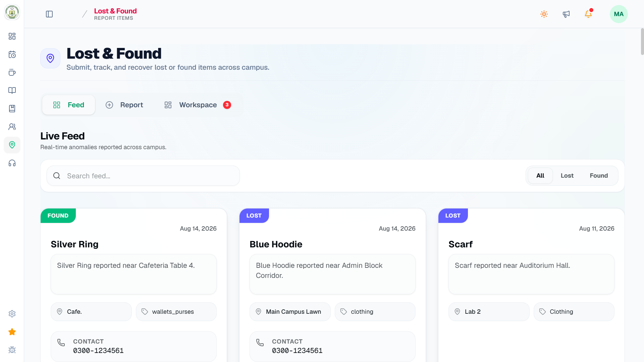644x362 pixels.
Task: Switch to the Report tab
Action: coord(124,105)
